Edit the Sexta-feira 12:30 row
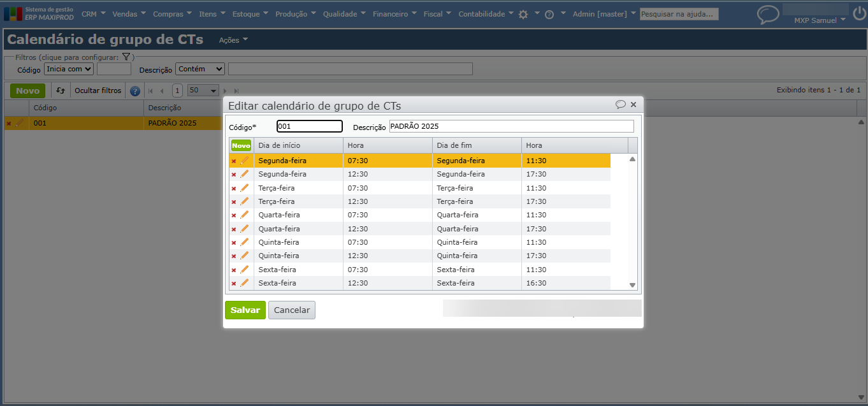 [x=245, y=283]
